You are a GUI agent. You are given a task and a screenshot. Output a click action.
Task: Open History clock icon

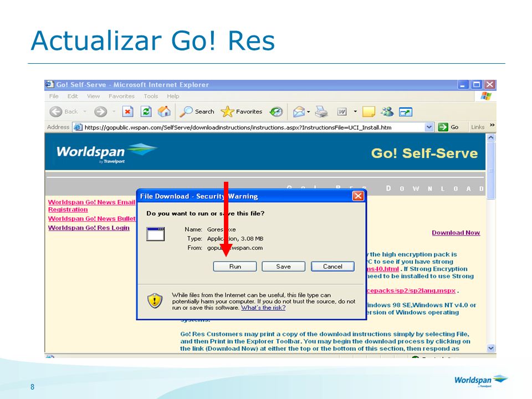click(276, 111)
